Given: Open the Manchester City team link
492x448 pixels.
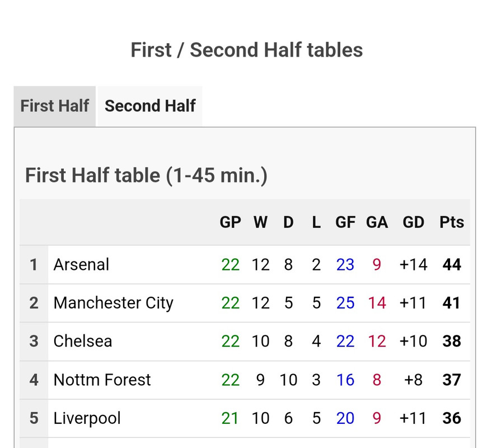Looking at the screenshot, I should pos(113,303).
